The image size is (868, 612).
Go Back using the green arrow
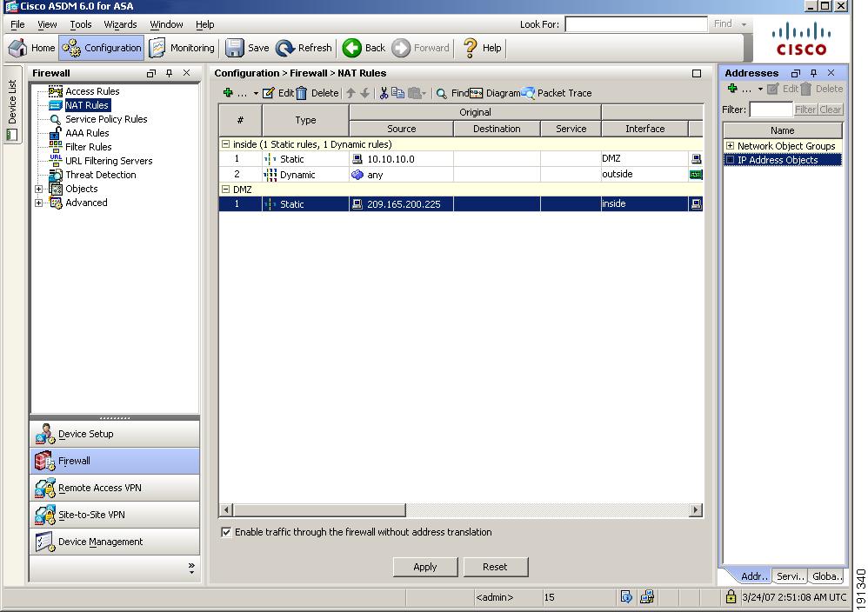pos(364,48)
